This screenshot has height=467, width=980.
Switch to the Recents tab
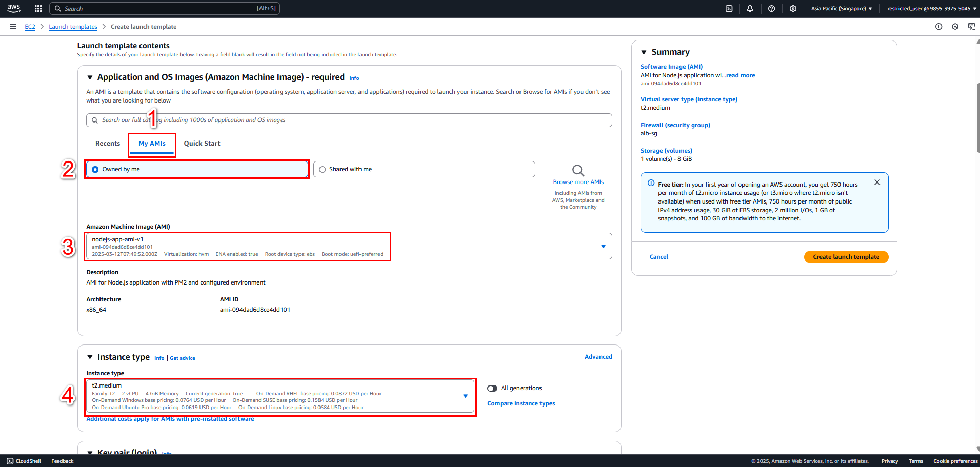[108, 144]
